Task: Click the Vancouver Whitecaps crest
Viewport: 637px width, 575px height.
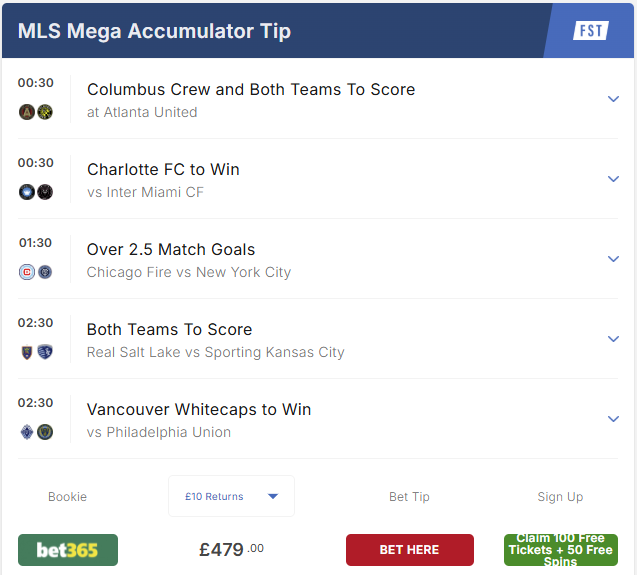Action: click(27, 432)
